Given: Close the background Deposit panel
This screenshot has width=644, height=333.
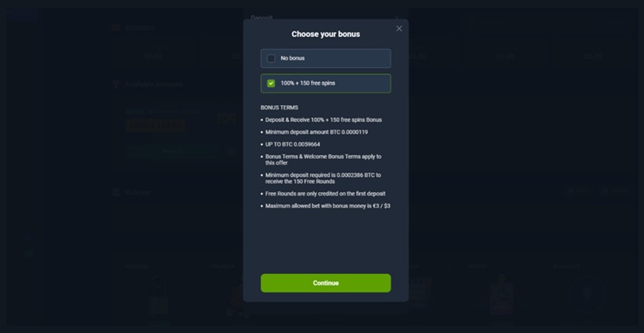Looking at the screenshot, I should pyautogui.click(x=396, y=18).
